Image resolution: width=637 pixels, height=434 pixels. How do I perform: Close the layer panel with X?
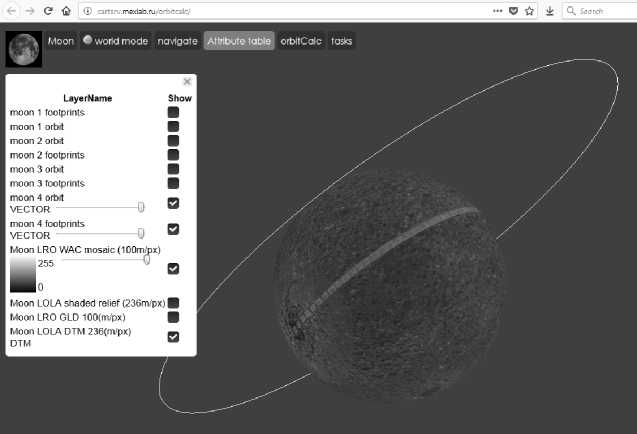(x=187, y=82)
